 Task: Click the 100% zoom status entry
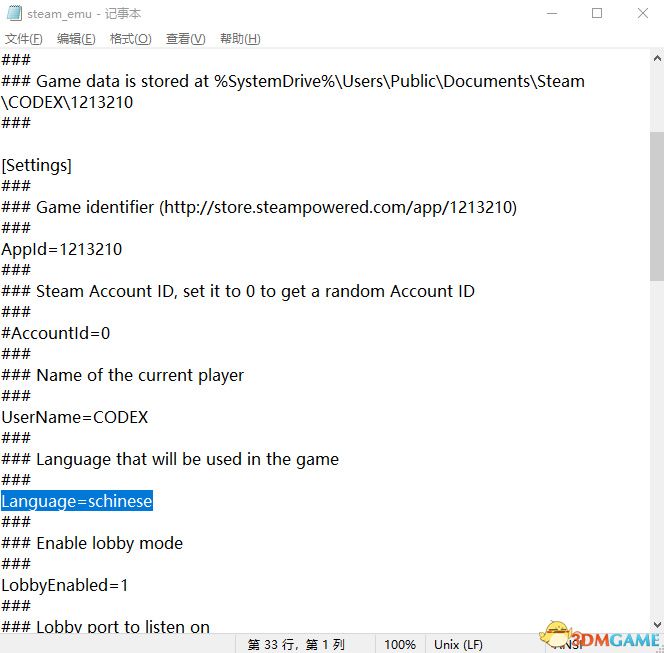pyautogui.click(x=400, y=644)
